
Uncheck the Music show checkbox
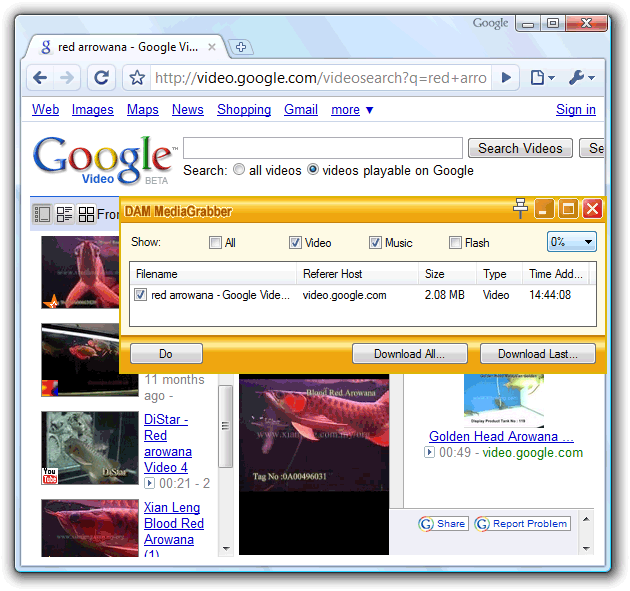coord(375,242)
